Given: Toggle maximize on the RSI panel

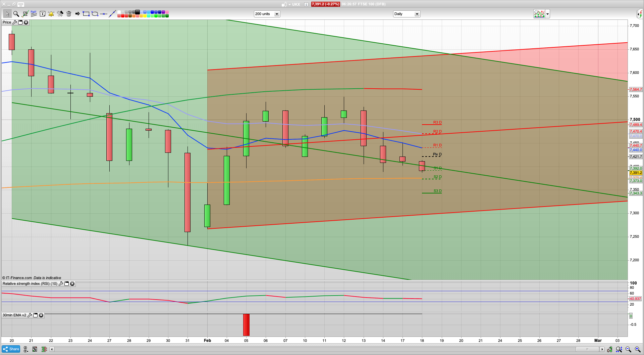Looking at the screenshot, I should coord(66,284).
